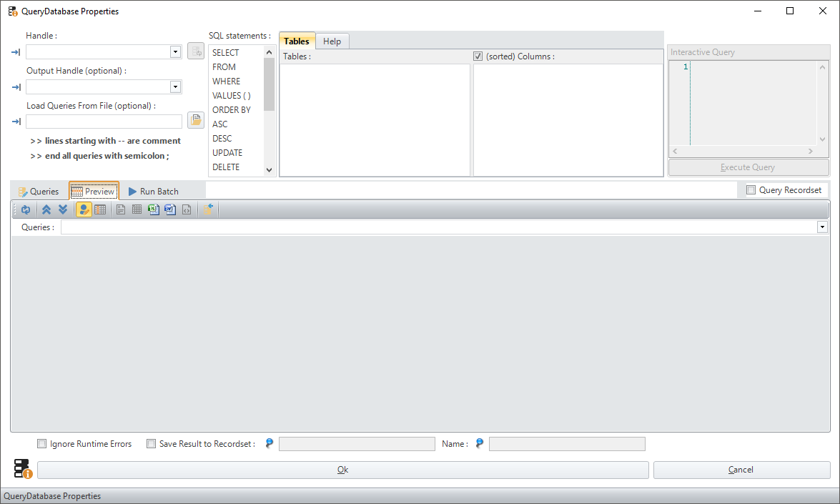
Task: Click the text document icon in toolbar
Action: 121,209
